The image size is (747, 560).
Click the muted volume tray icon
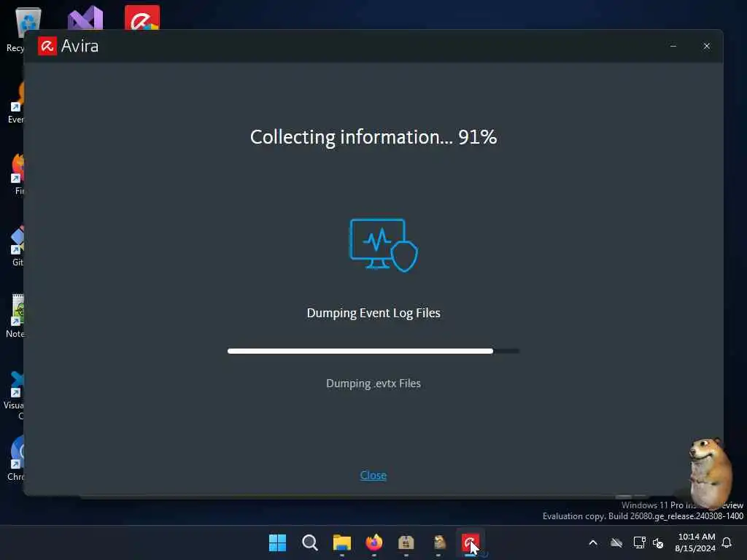click(x=658, y=542)
